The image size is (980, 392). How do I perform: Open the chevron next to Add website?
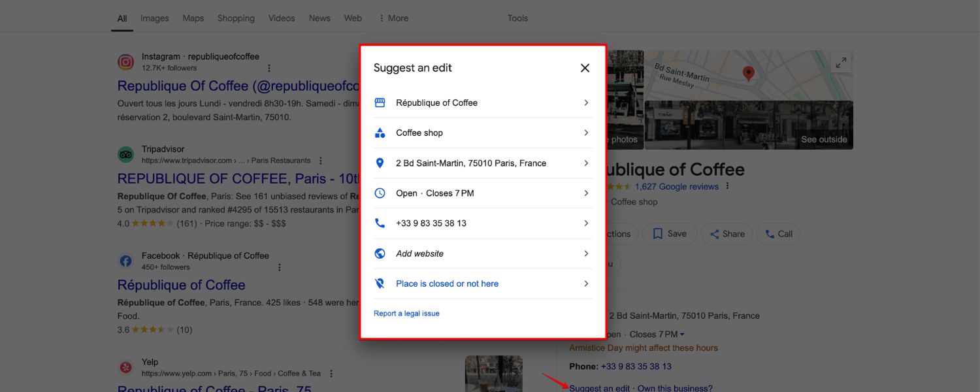586,253
